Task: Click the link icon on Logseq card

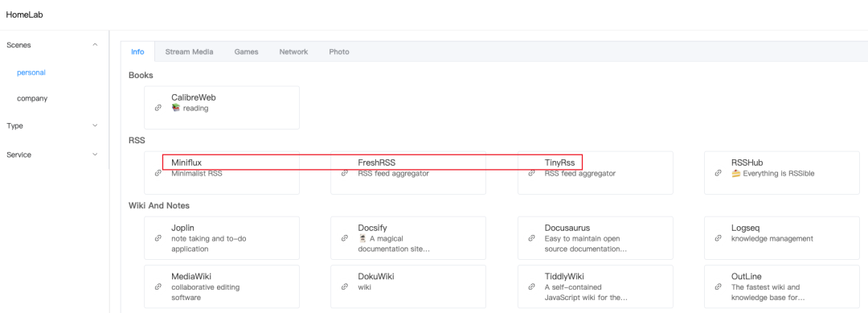Action: click(718, 238)
